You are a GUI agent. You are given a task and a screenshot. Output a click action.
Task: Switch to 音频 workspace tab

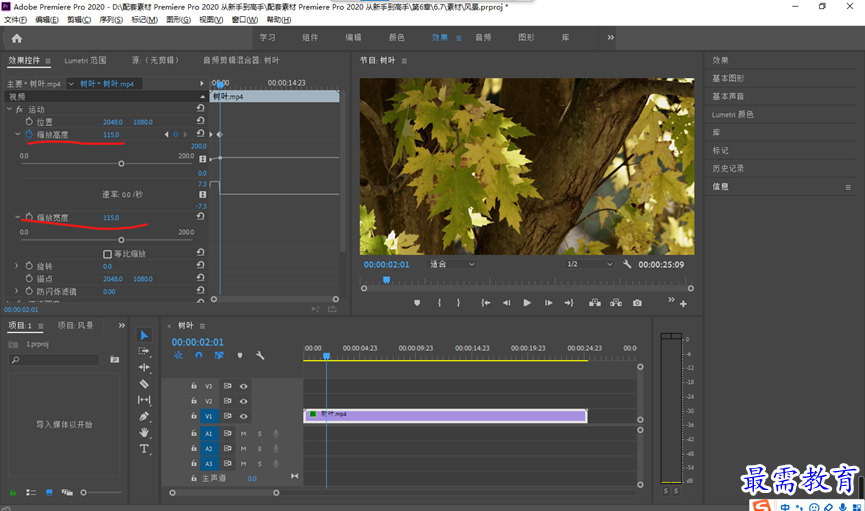[483, 38]
